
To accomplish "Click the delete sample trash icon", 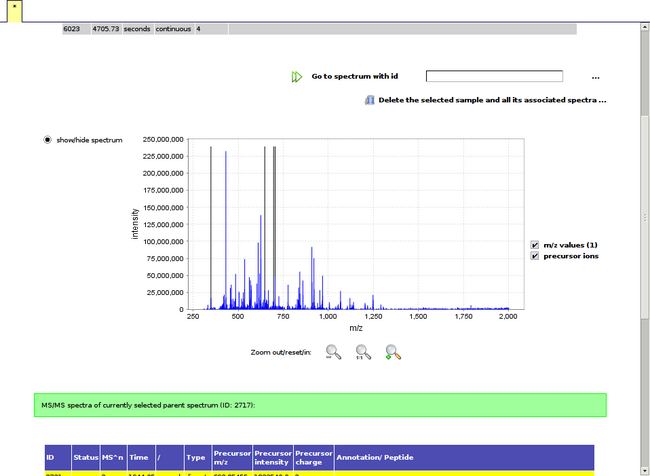I will [x=369, y=100].
